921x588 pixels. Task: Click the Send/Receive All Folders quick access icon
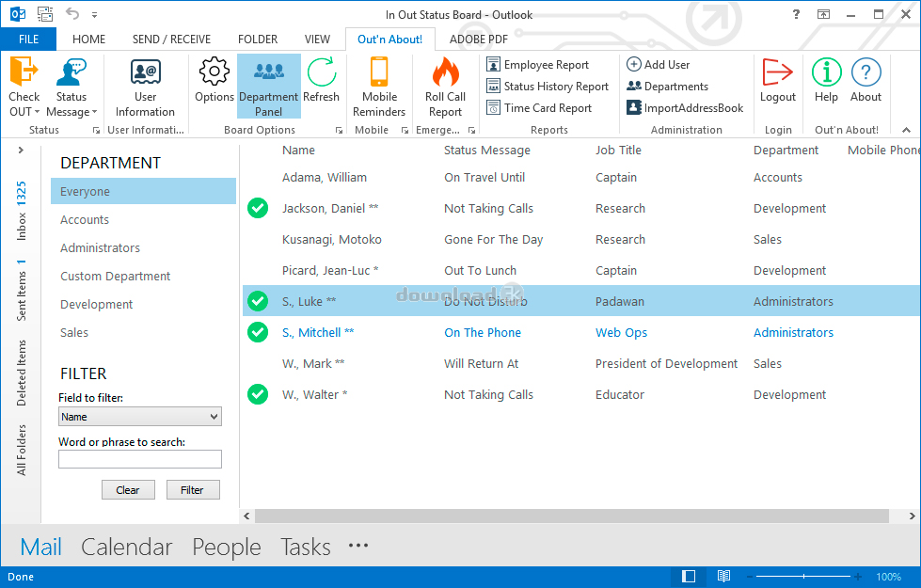point(45,14)
